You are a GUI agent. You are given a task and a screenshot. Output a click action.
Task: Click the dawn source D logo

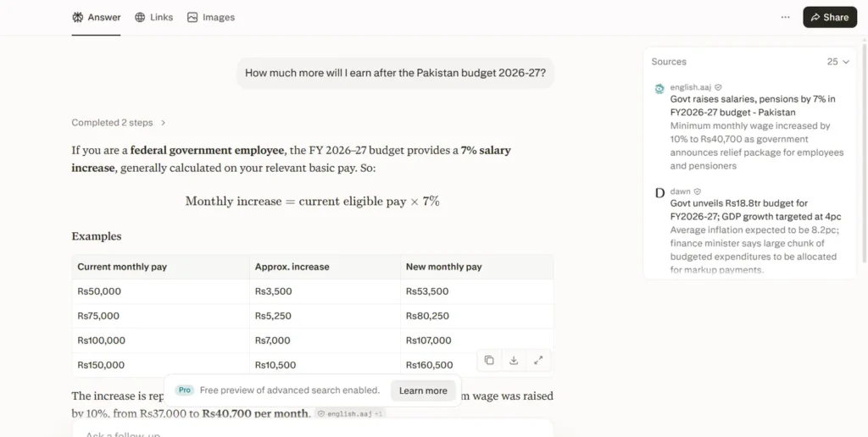click(659, 193)
